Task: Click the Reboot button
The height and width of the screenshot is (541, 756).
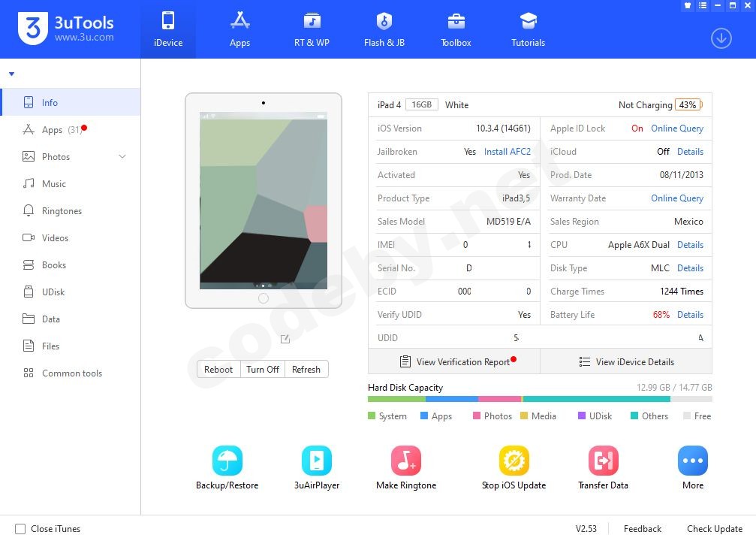Action: click(218, 369)
